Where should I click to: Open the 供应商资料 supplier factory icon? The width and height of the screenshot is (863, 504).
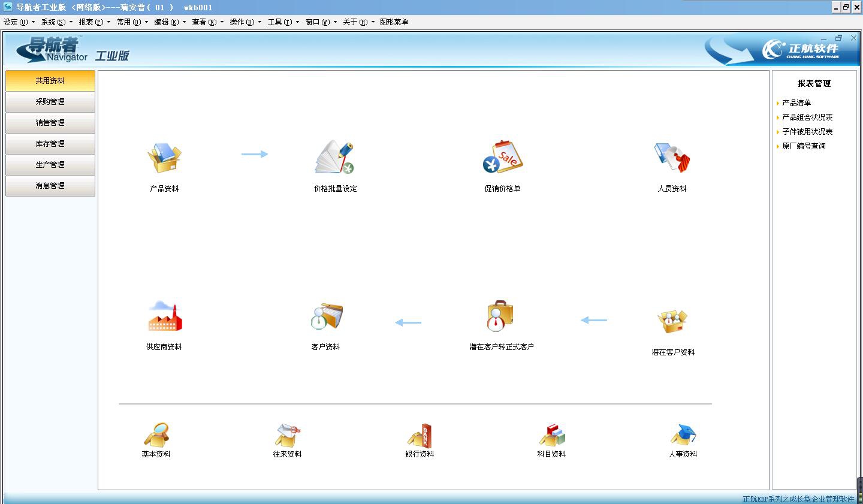(165, 316)
